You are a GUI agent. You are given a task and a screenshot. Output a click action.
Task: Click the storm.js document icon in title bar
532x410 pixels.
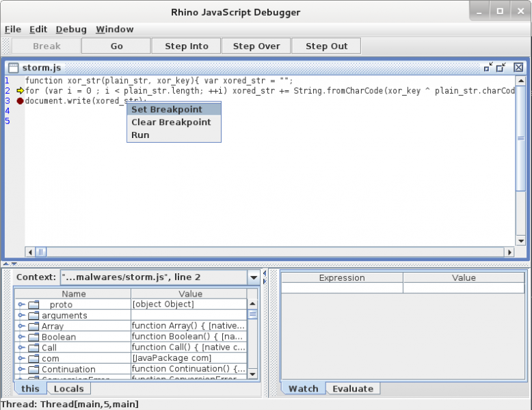[x=13, y=68]
